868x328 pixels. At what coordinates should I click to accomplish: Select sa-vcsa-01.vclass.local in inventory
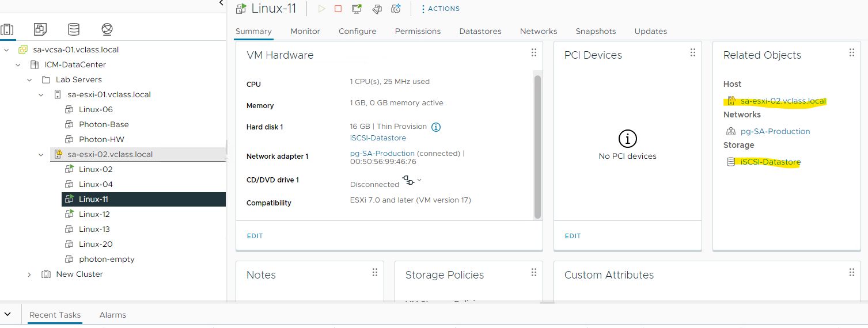(76, 50)
